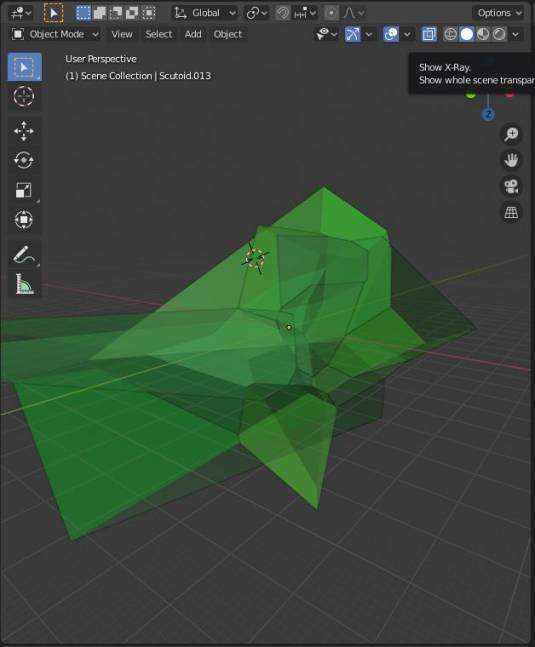Open the Select menu
The width and height of the screenshot is (535, 647).
pos(158,34)
